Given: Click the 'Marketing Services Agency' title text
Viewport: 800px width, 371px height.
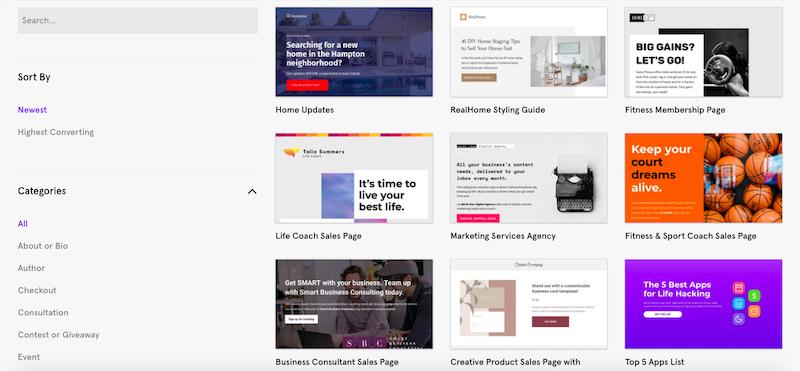Looking at the screenshot, I should [503, 236].
